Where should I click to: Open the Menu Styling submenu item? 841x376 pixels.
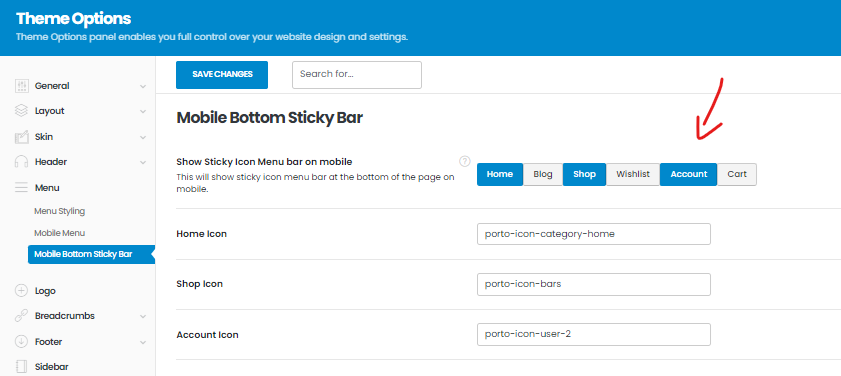(60, 211)
